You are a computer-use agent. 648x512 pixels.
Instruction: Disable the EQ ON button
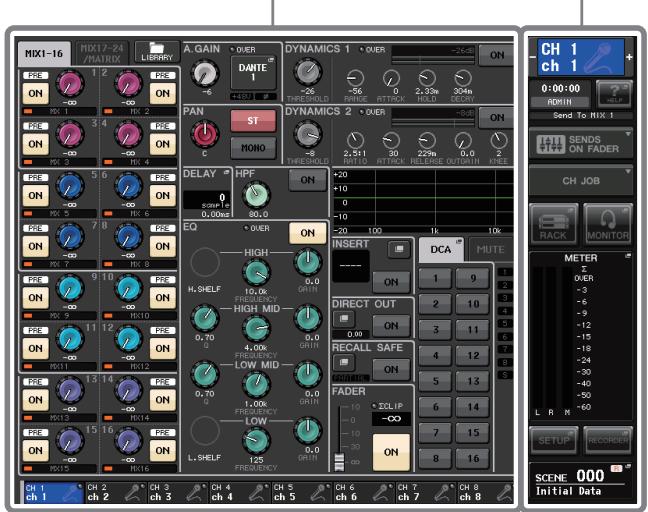307,233
